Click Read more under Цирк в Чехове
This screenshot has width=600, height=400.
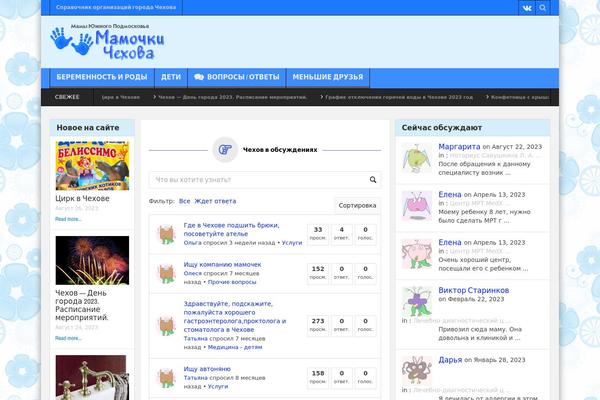(68, 219)
